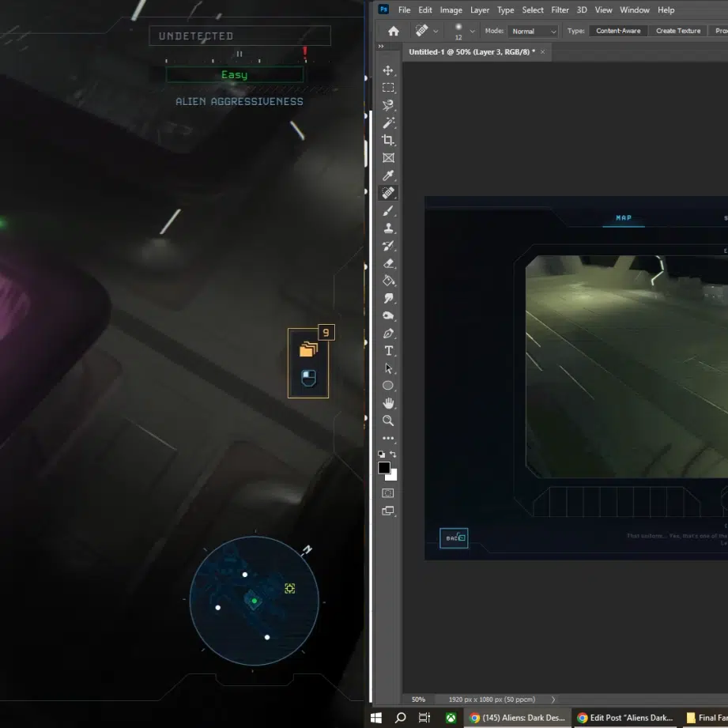728x728 pixels.
Task: Select the Polygonal Lasso tool
Action: tap(388, 105)
